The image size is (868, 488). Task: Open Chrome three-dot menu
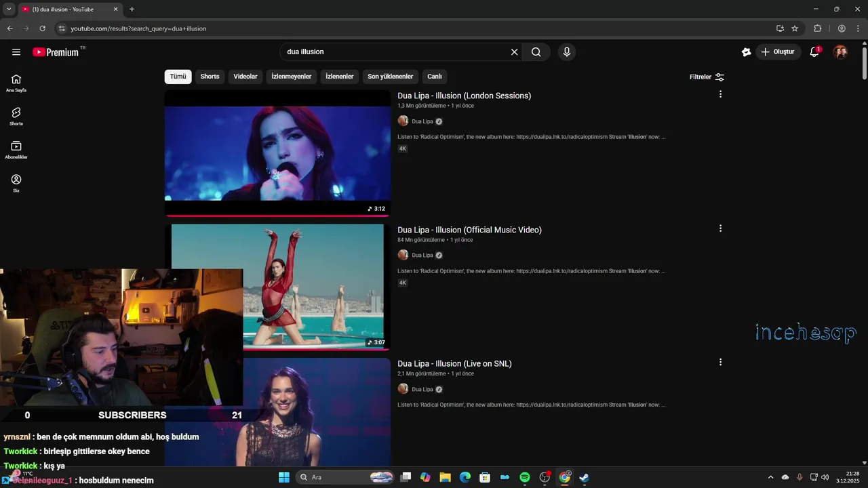(x=858, y=28)
